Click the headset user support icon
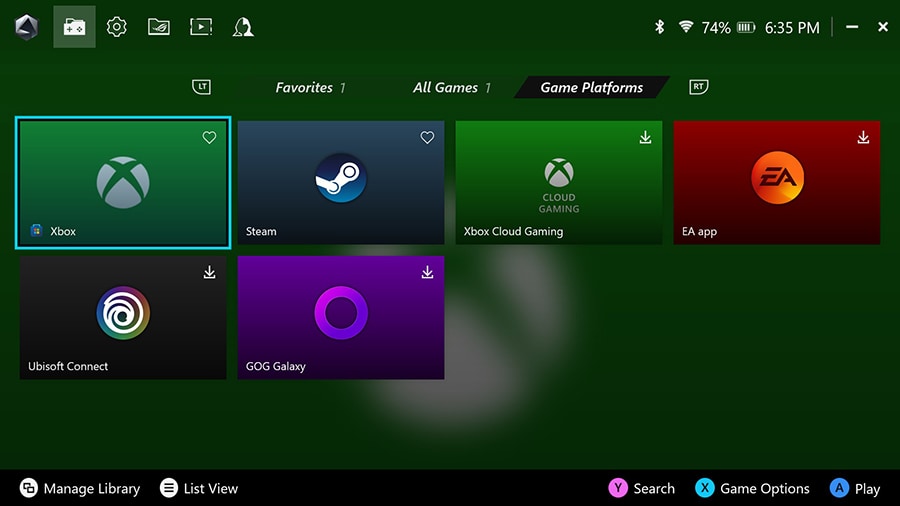Image resolution: width=900 pixels, height=506 pixels. point(242,27)
